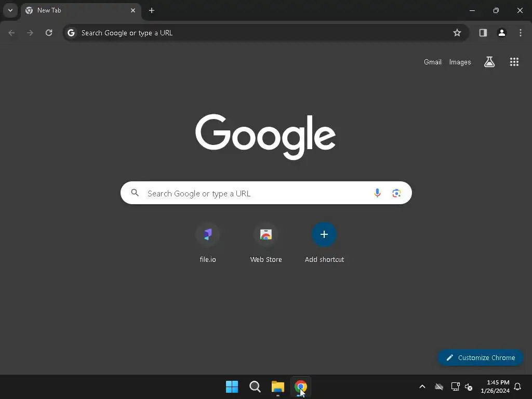Show hidden system tray icons
Screen dimensions: 532x399
tap(422, 387)
